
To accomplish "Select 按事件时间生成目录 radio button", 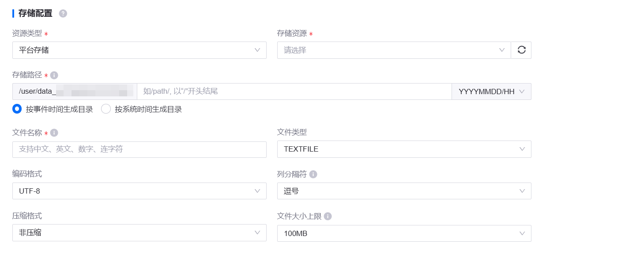I will click(x=17, y=109).
